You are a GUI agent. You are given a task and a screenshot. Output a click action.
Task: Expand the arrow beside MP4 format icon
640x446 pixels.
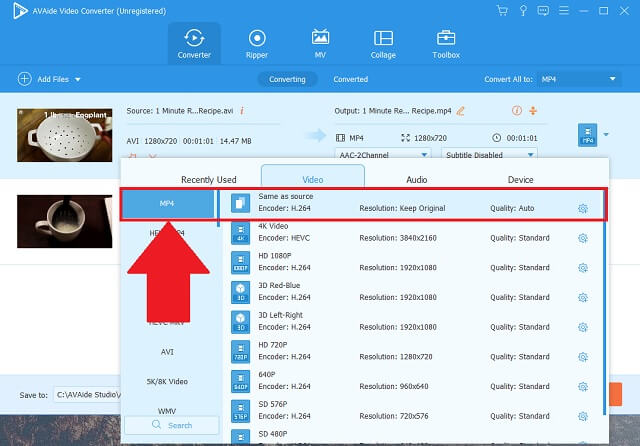(606, 135)
